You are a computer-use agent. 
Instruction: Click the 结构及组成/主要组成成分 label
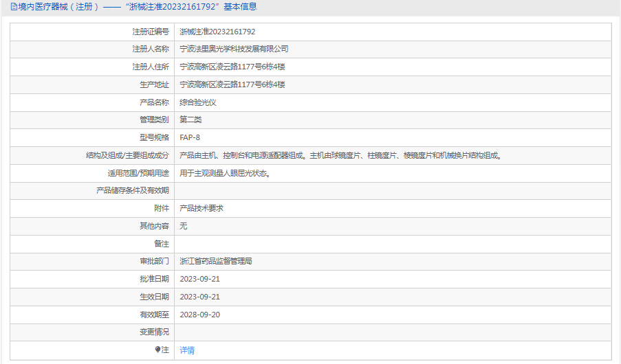[x=127, y=155]
